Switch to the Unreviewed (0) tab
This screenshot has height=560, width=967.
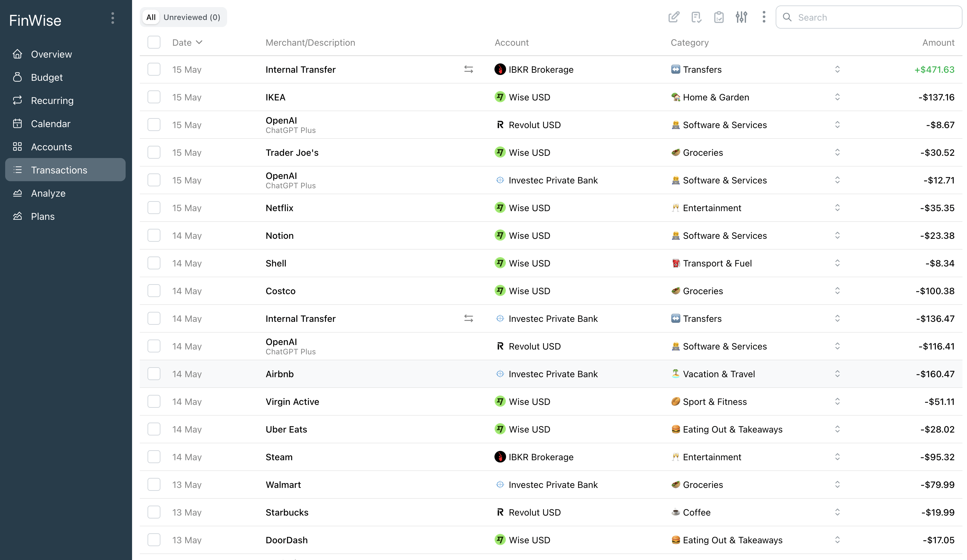click(x=192, y=17)
